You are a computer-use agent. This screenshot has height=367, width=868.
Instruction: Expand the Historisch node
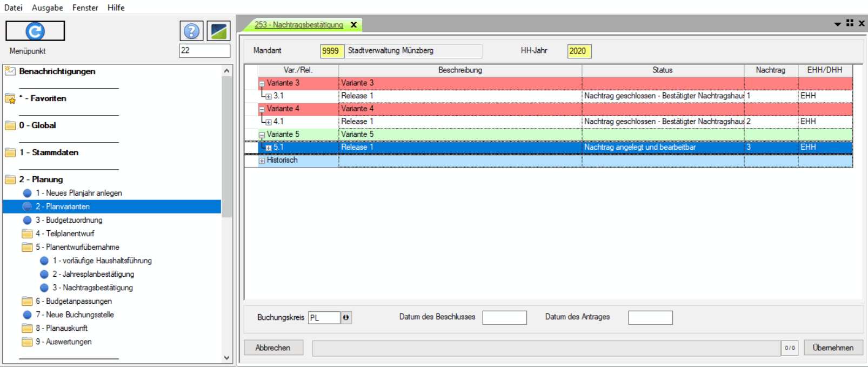pyautogui.click(x=262, y=161)
